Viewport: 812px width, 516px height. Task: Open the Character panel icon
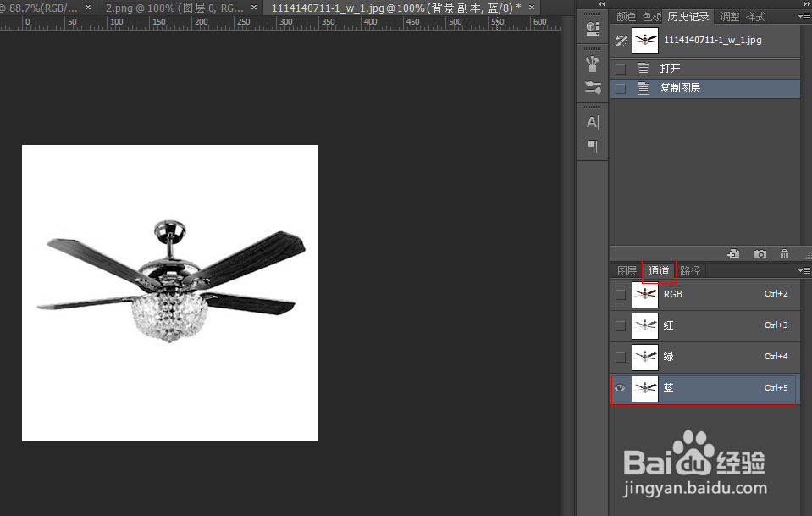tap(593, 122)
